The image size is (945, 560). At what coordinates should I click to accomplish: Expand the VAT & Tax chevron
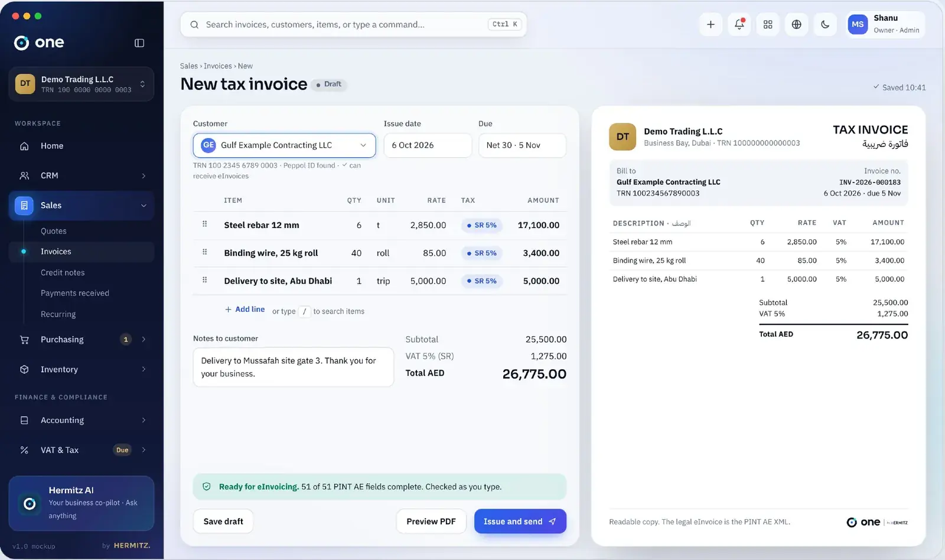tap(144, 450)
